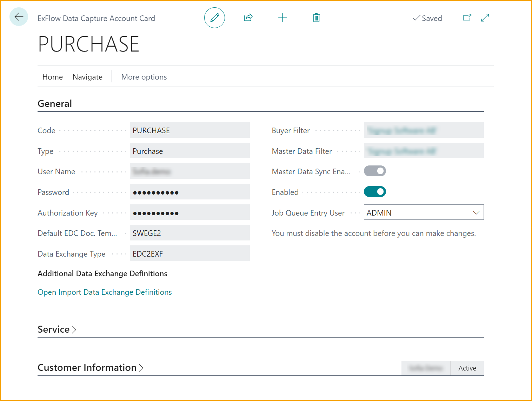Click the Active button
The image size is (532, 401).
pyautogui.click(x=467, y=368)
